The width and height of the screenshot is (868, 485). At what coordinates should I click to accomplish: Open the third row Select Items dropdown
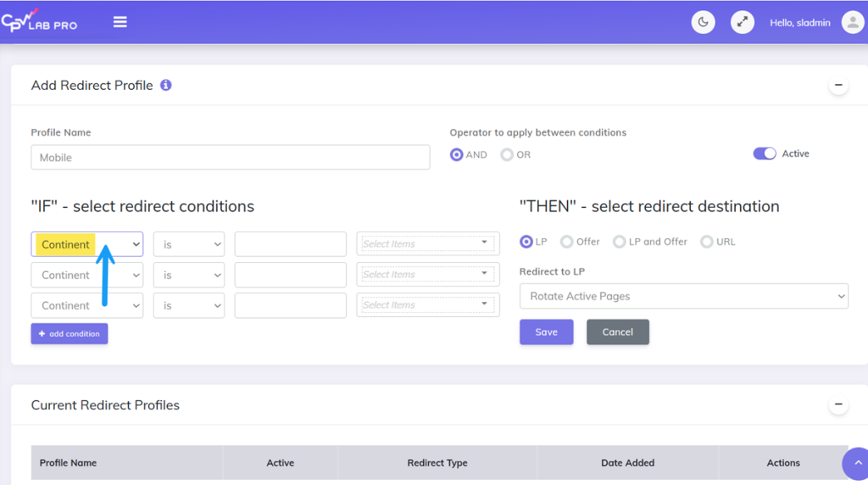click(x=428, y=304)
